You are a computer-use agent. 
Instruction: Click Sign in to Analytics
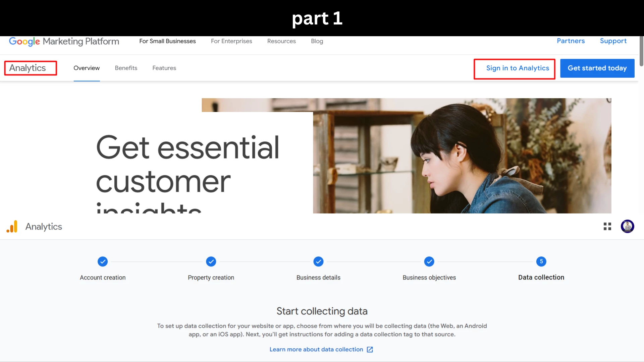tap(518, 68)
